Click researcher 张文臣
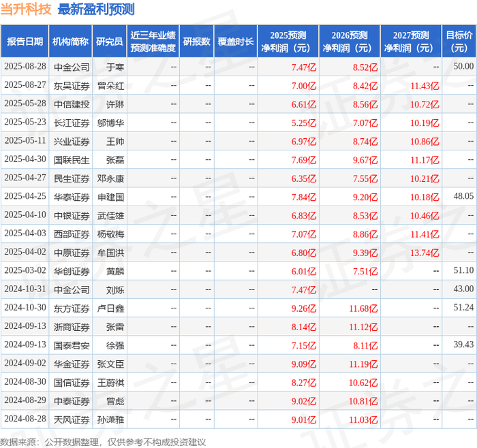477x448 pixels. (x=110, y=364)
